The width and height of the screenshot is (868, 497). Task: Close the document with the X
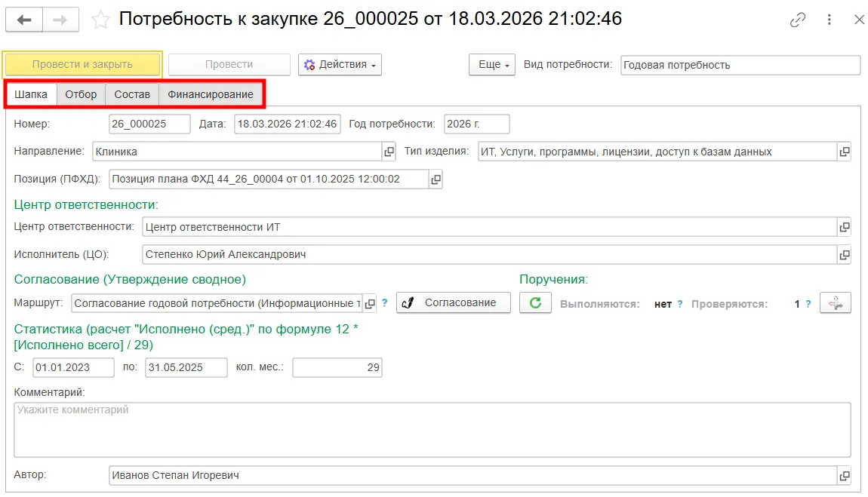859,20
